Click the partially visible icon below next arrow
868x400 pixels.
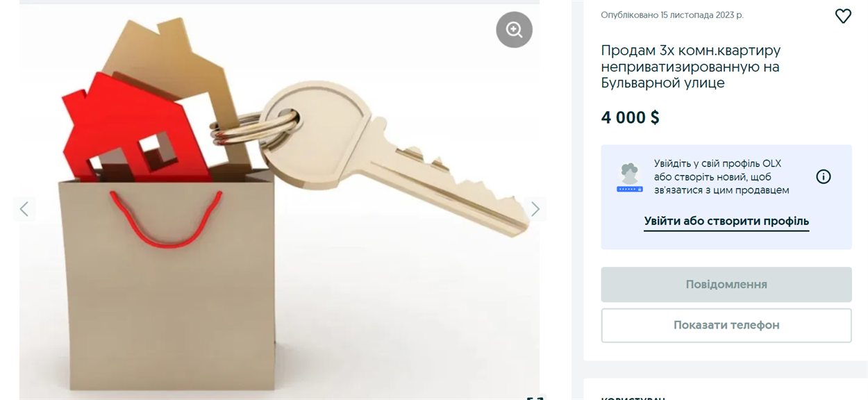pos(535,398)
